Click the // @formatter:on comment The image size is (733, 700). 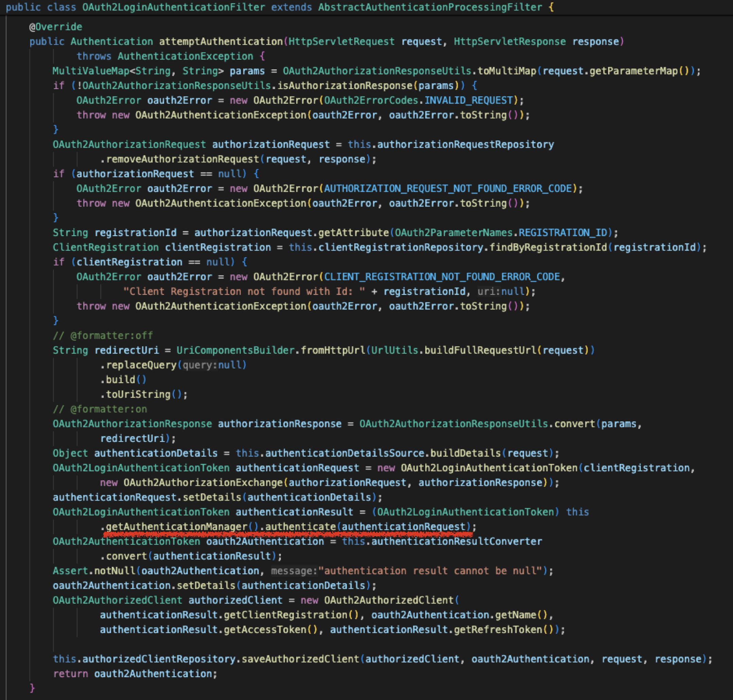pyautogui.click(x=100, y=409)
